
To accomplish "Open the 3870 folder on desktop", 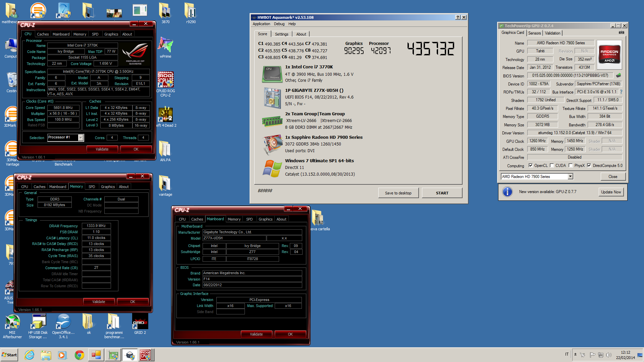I will (165, 13).
